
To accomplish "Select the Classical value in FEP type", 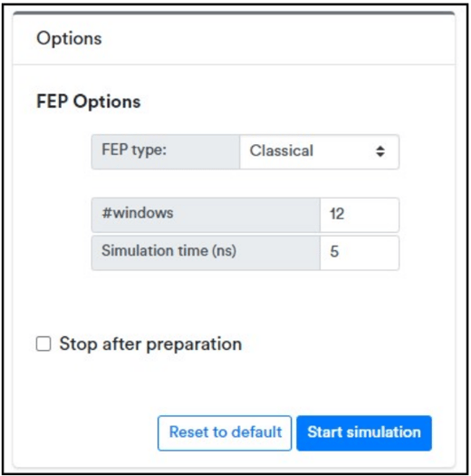I will 281,151.
